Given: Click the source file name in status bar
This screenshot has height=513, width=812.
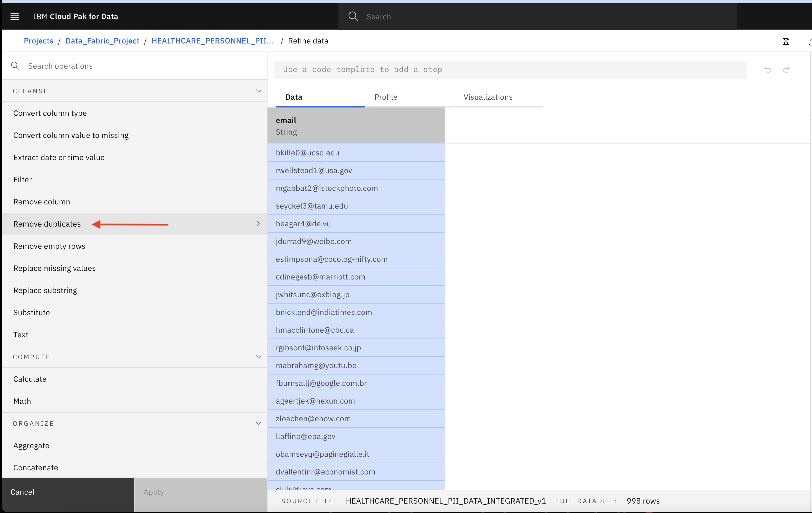Looking at the screenshot, I should [446, 501].
